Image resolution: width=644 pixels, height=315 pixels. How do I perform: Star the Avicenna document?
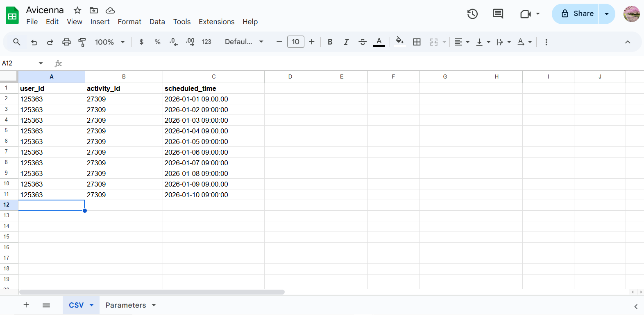77,10
